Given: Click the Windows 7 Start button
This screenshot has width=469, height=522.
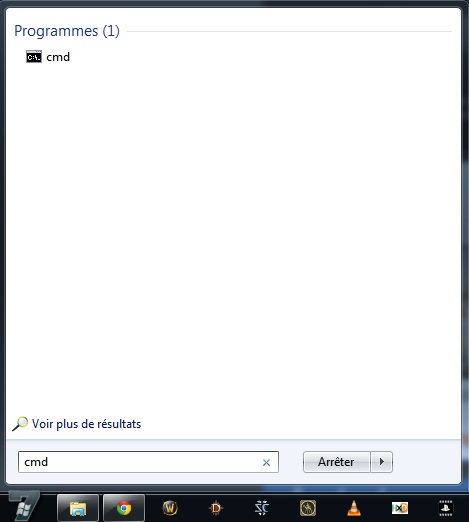Looking at the screenshot, I should 23,507.
